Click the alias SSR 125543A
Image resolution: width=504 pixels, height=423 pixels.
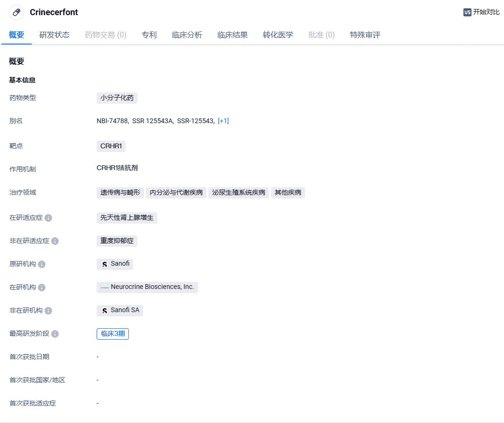pyautogui.click(x=153, y=121)
